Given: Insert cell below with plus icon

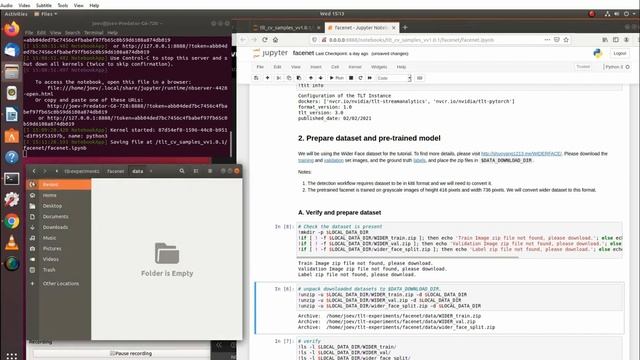Looking at the screenshot, I should (267, 78).
